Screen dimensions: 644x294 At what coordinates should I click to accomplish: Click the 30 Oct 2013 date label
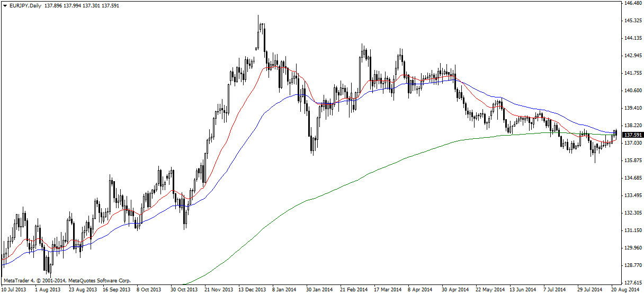[184, 290]
